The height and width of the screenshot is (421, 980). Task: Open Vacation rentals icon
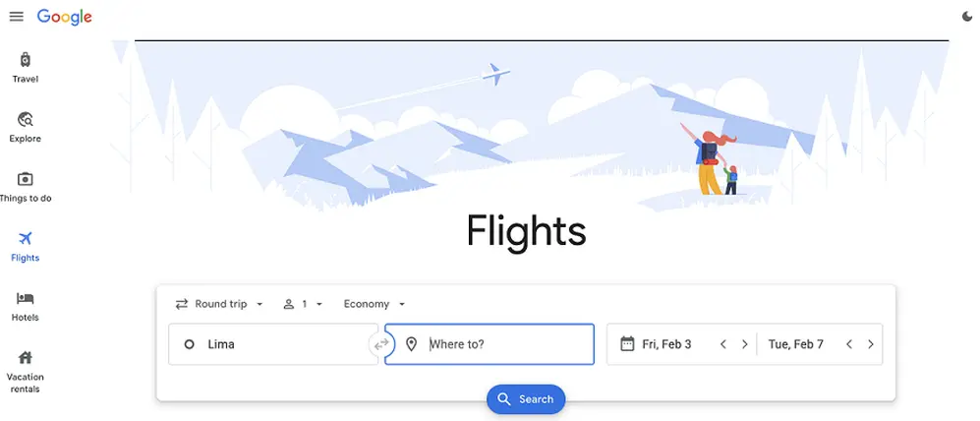click(x=25, y=358)
